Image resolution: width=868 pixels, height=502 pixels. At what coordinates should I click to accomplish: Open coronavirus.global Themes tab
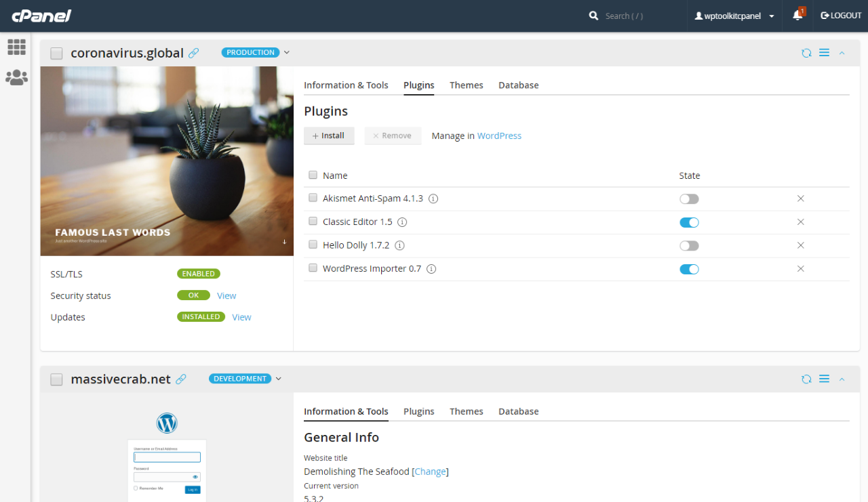click(x=467, y=85)
